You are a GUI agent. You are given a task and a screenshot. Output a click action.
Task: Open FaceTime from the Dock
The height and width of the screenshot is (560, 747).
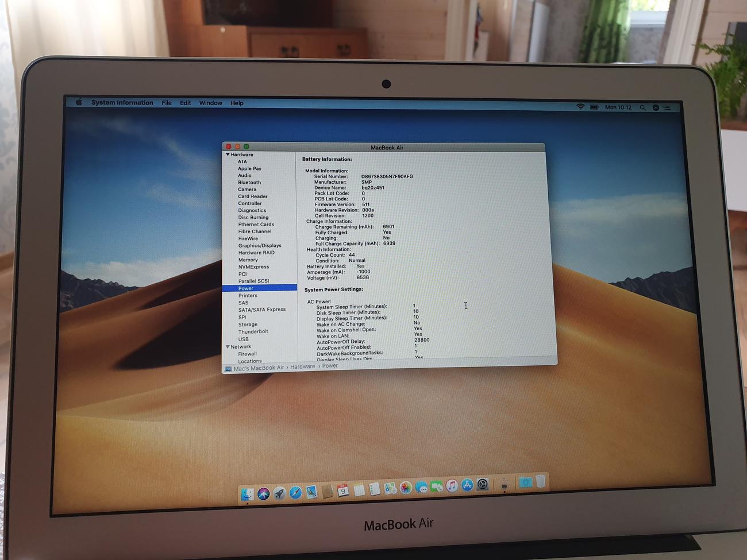pyautogui.click(x=437, y=486)
